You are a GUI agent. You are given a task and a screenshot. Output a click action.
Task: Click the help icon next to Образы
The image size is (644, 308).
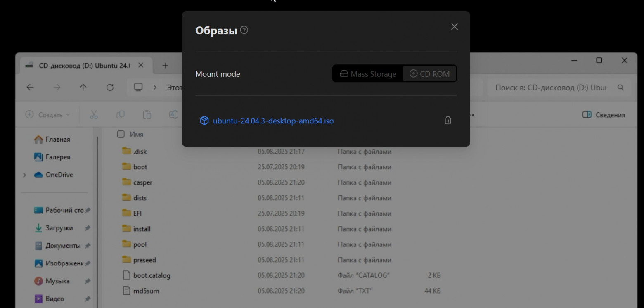(x=244, y=30)
